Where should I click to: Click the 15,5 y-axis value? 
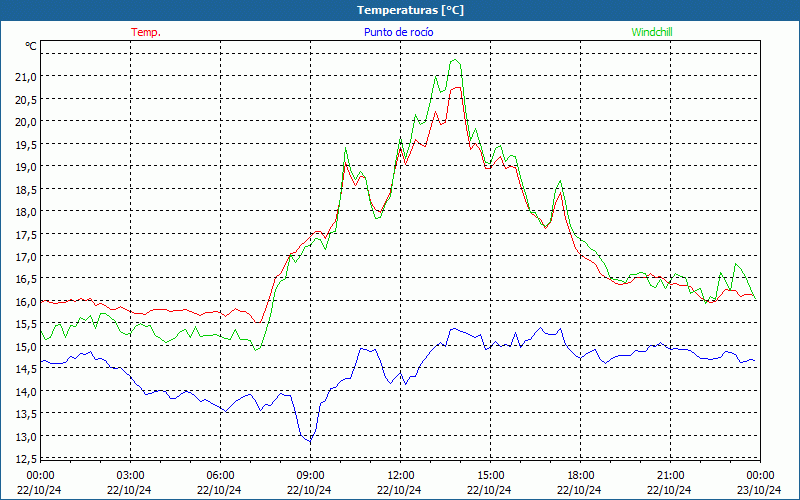[26, 323]
